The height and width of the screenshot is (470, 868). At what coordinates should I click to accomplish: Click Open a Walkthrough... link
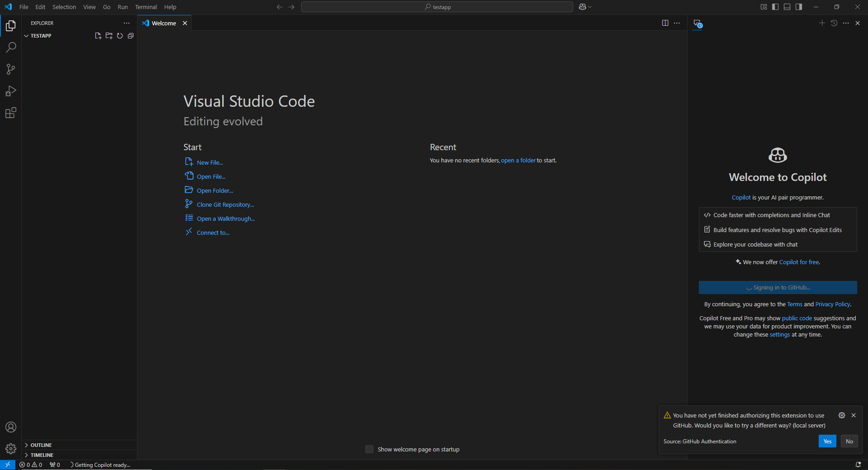[x=226, y=218]
